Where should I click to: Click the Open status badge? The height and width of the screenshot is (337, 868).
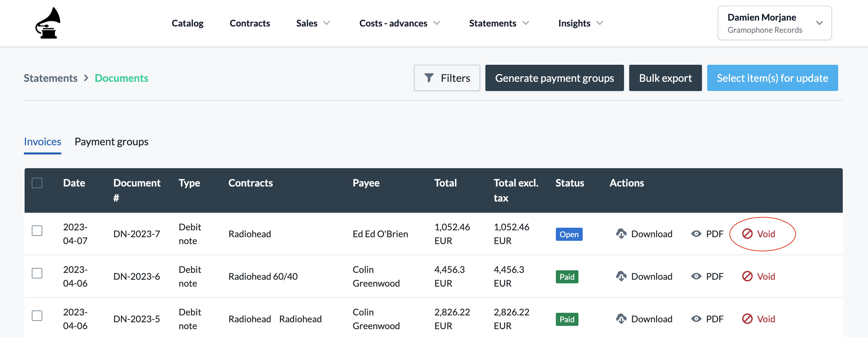[x=569, y=234]
